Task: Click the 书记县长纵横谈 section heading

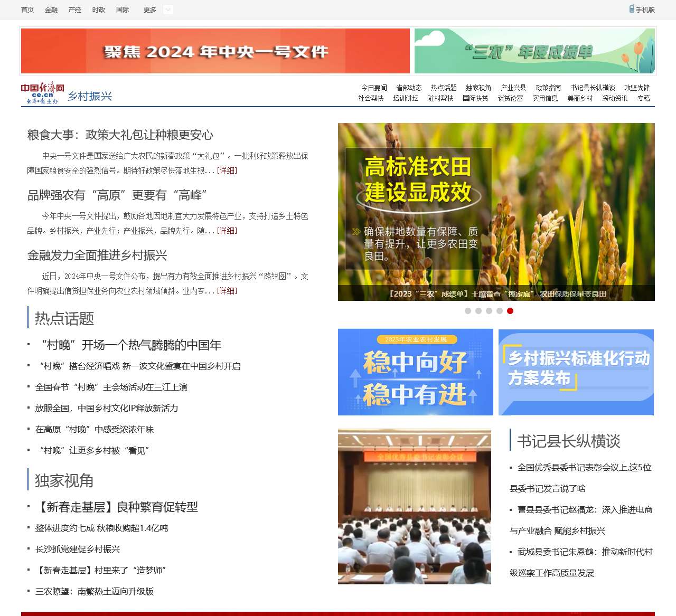Action: (569, 441)
